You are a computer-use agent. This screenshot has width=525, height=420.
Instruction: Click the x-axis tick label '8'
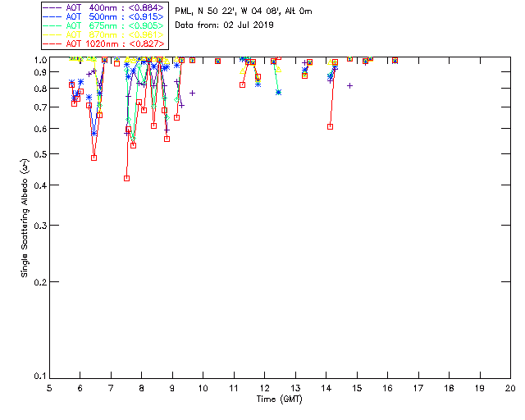point(142,388)
